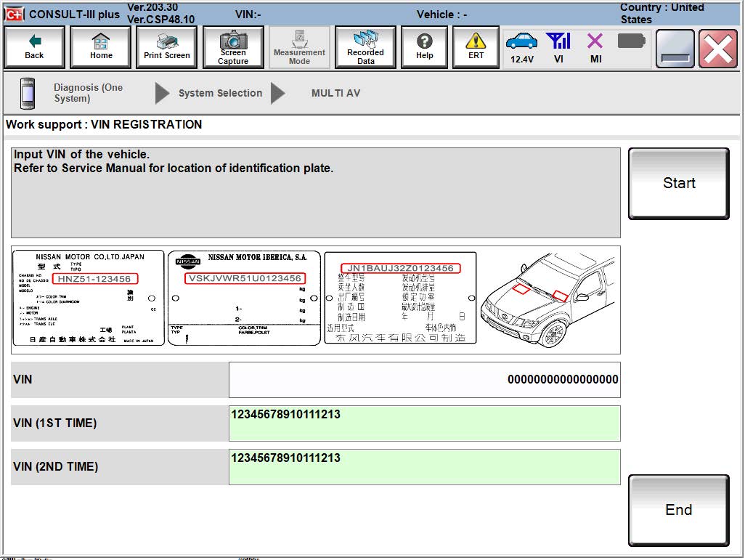Click the VI signal status icon

559,47
